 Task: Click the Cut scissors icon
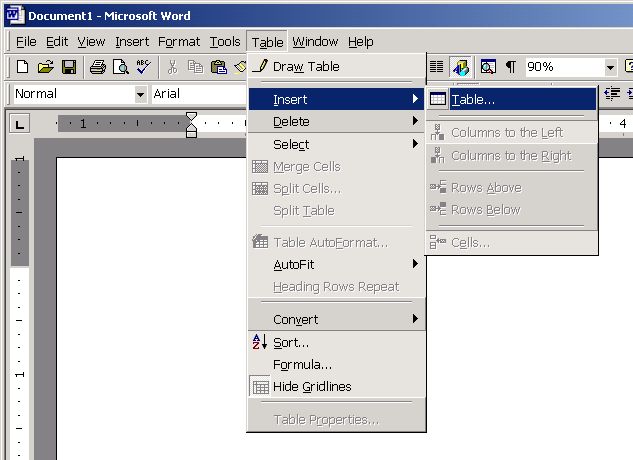point(172,67)
